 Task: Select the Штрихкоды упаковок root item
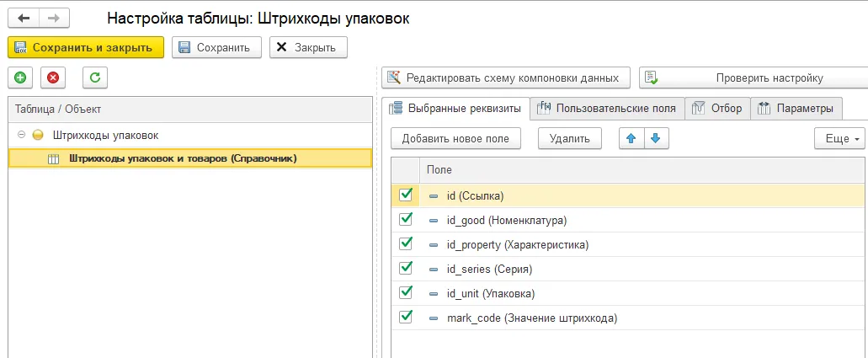[x=106, y=135]
